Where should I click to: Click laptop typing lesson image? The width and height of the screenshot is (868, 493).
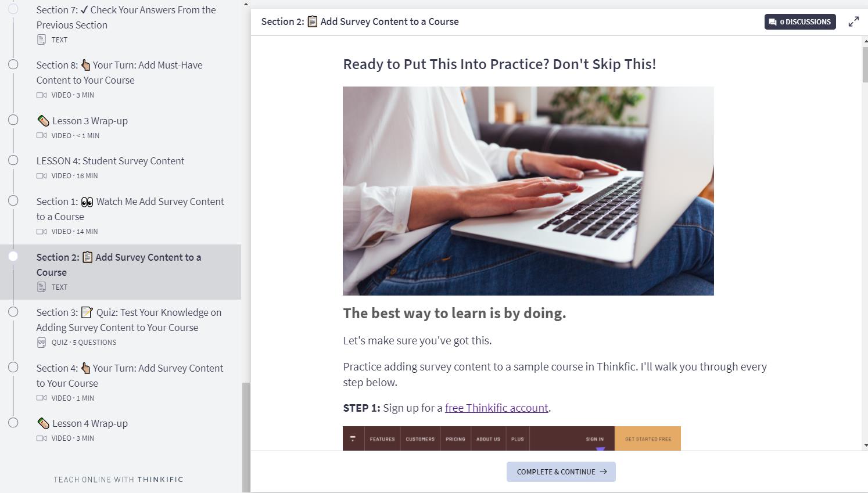click(x=528, y=191)
